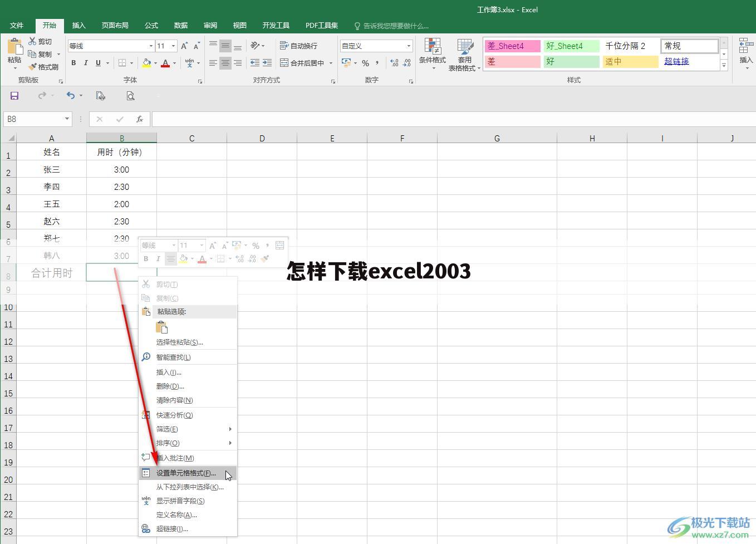Click the Format Painter brush in ribbon

[x=32, y=67]
